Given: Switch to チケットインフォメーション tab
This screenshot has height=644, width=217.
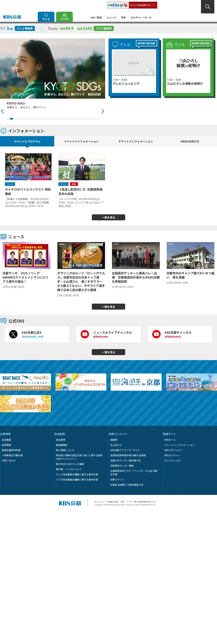Looking at the screenshot, I should click(136, 141).
